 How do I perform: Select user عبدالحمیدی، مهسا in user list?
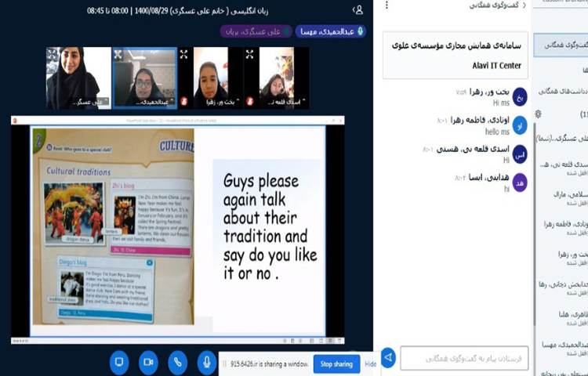(x=565, y=349)
